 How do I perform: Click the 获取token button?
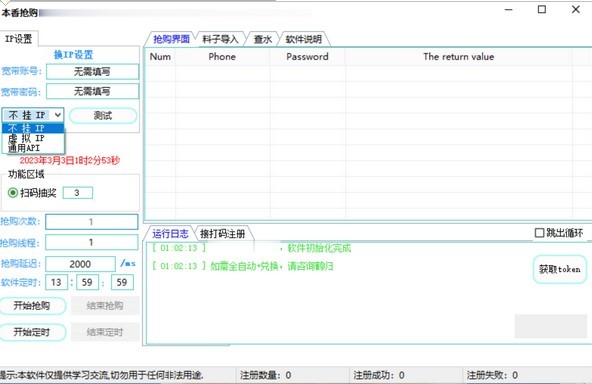(560, 269)
